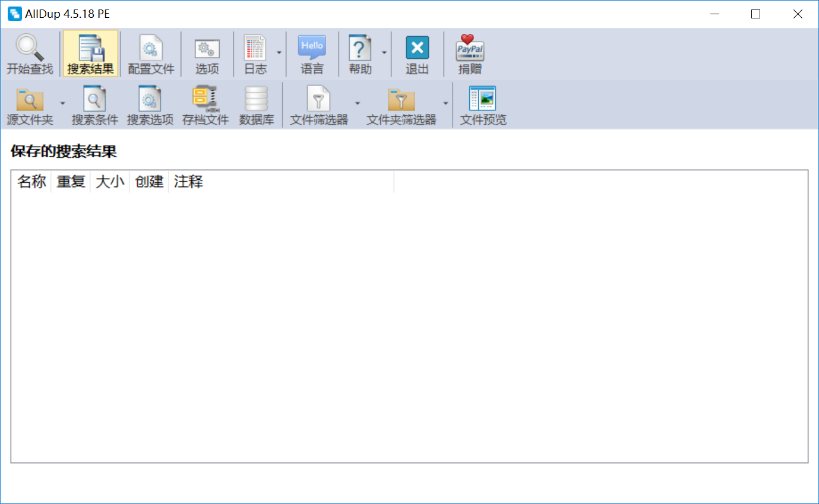Expand the 帮助 dropdown arrow

[x=384, y=53]
